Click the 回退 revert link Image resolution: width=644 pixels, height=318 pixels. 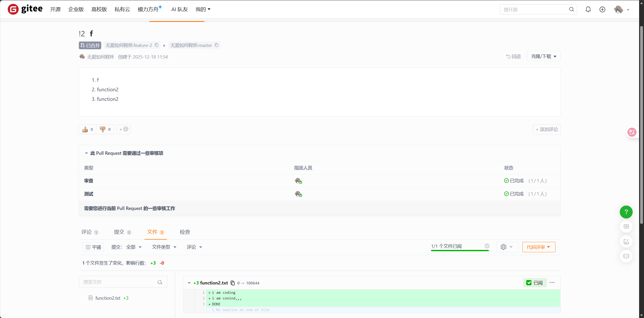513,56
